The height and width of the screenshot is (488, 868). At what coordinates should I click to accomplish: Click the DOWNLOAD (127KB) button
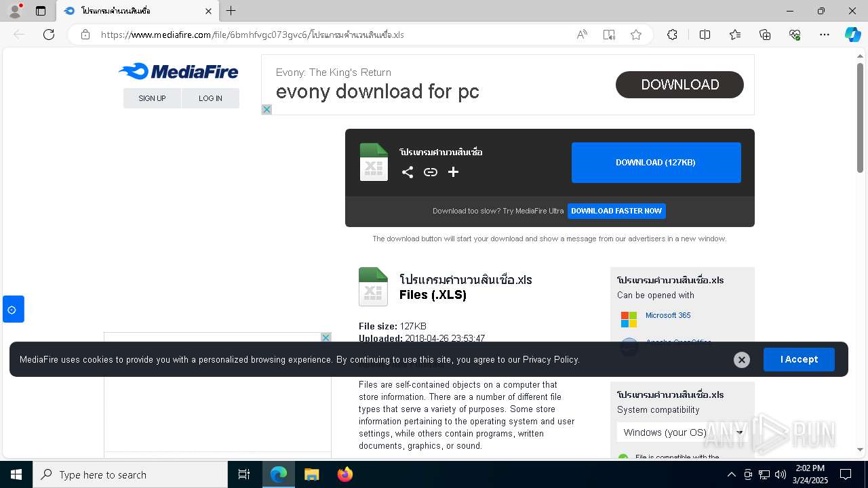tap(656, 163)
